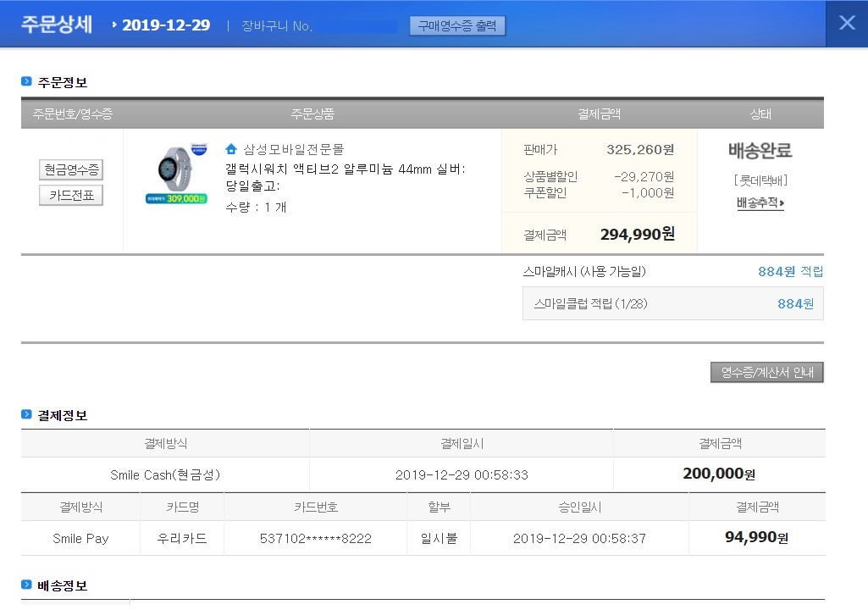Viewport: 868px width, 610px height.
Task: Open the 현금영수증 receipt
Action: coord(71,169)
